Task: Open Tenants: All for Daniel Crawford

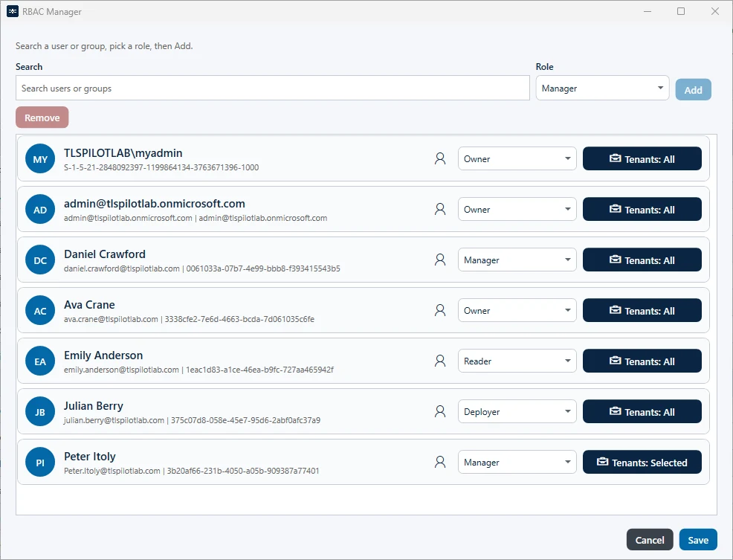Action: 642,260
